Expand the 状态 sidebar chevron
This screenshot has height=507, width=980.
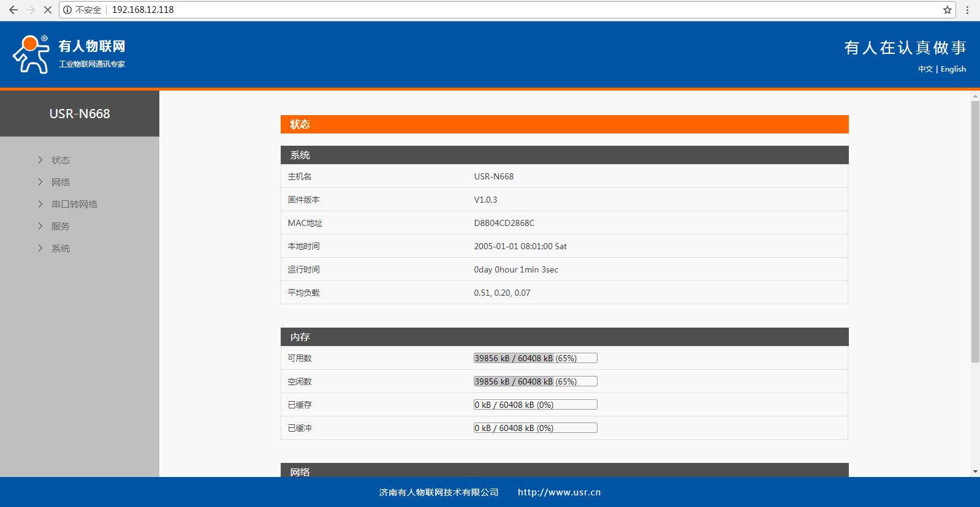[40, 160]
